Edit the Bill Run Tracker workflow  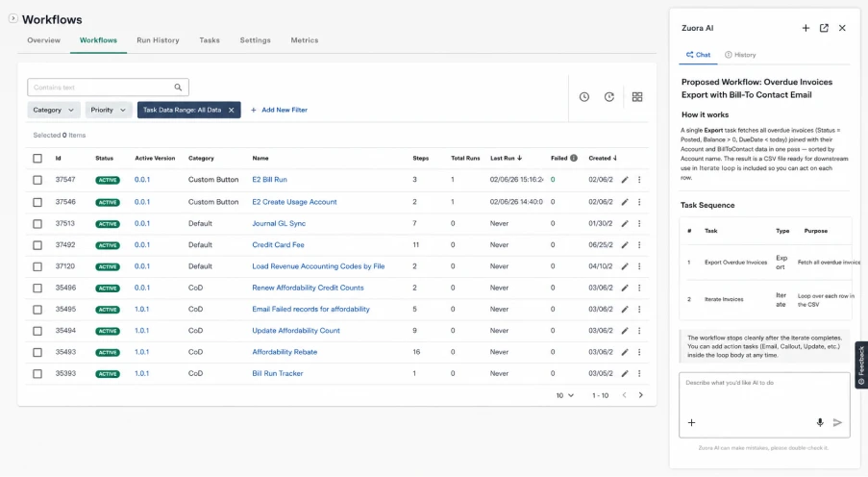point(625,374)
